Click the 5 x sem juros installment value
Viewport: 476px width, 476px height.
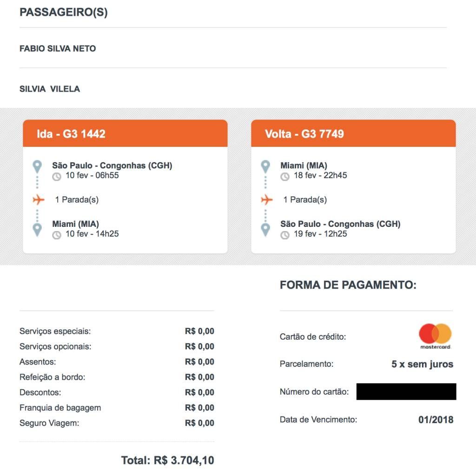422,364
